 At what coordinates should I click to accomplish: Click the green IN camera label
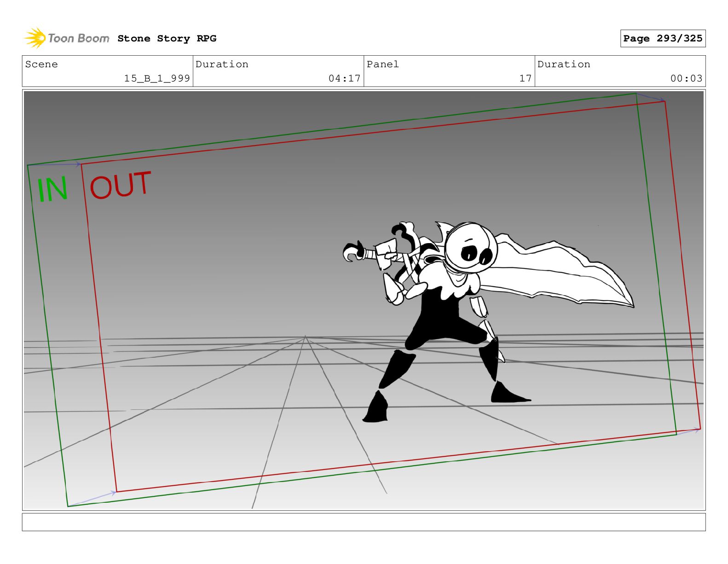52,189
